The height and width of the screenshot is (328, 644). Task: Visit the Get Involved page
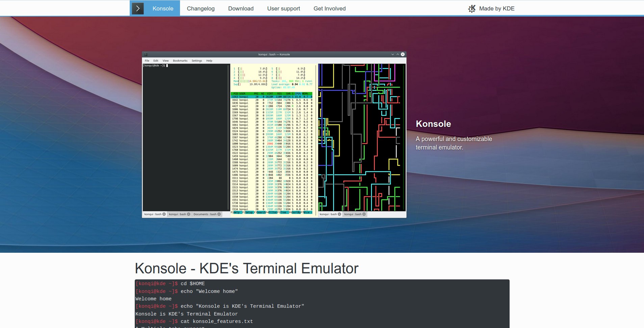click(x=330, y=8)
